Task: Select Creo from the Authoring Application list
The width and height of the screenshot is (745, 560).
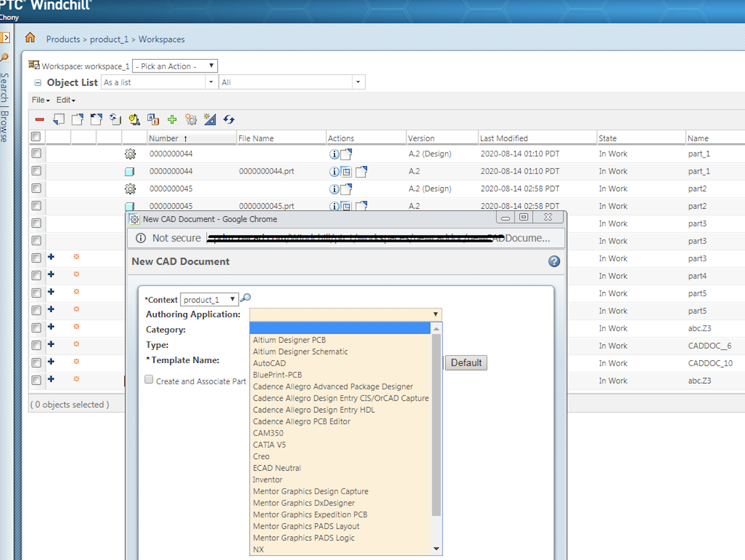Action: pos(261,456)
